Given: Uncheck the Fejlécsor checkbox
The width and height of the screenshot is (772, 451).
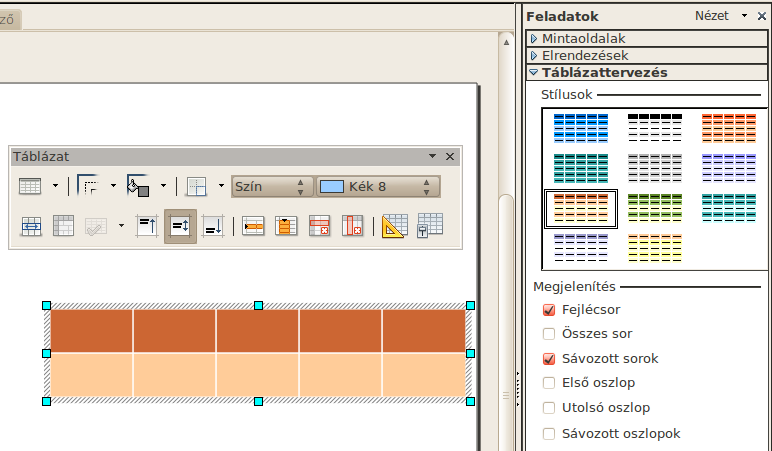Looking at the screenshot, I should pyautogui.click(x=549, y=310).
